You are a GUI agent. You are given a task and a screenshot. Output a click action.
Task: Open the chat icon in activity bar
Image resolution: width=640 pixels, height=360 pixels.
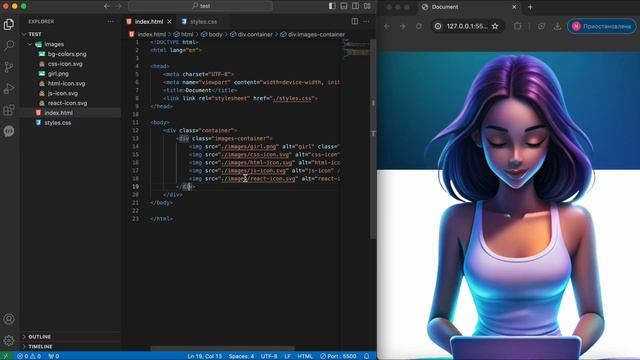point(9,131)
